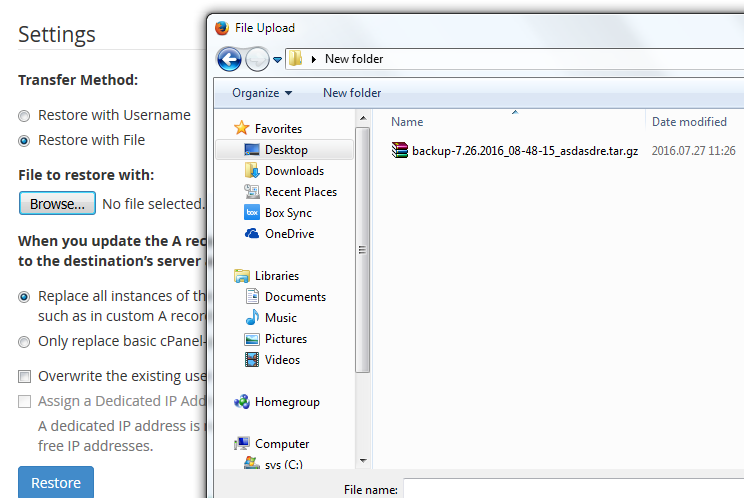Open Pictures library
This screenshot has height=498, width=744.
coord(286,339)
